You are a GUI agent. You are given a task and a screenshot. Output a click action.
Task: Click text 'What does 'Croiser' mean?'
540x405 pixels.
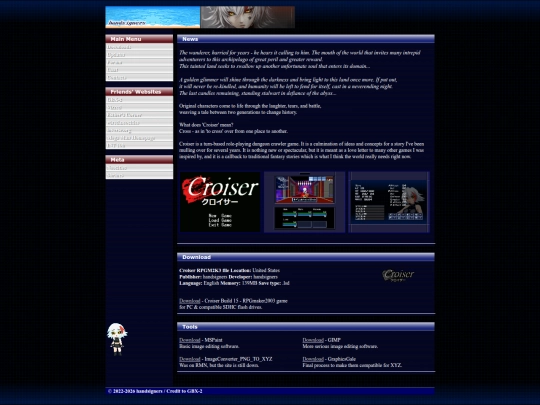(x=206, y=125)
